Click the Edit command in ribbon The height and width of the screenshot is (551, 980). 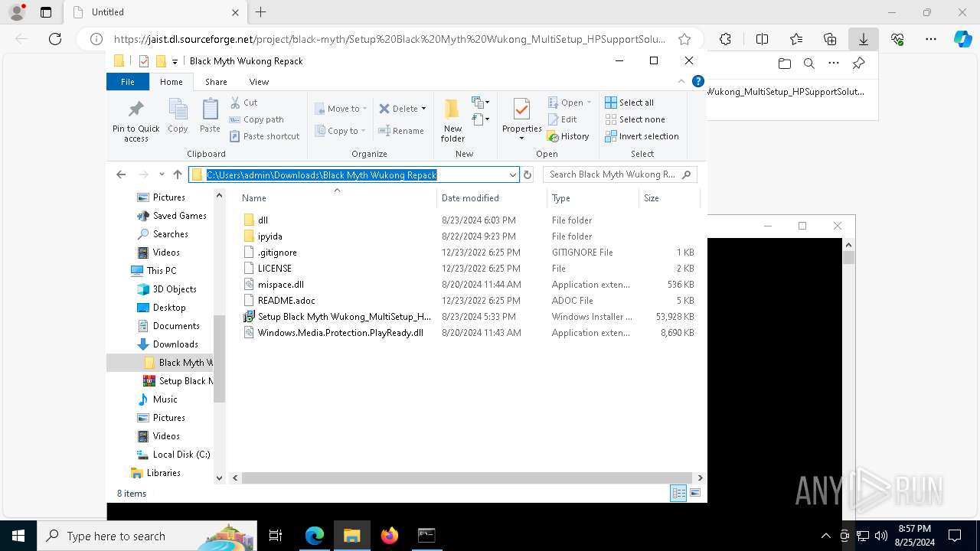tap(562, 119)
